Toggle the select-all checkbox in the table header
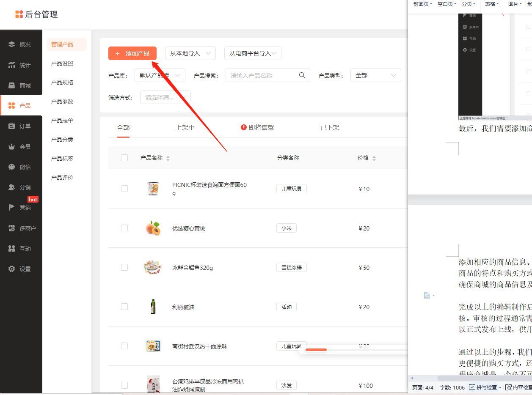The height and width of the screenshot is (395, 532). click(124, 157)
